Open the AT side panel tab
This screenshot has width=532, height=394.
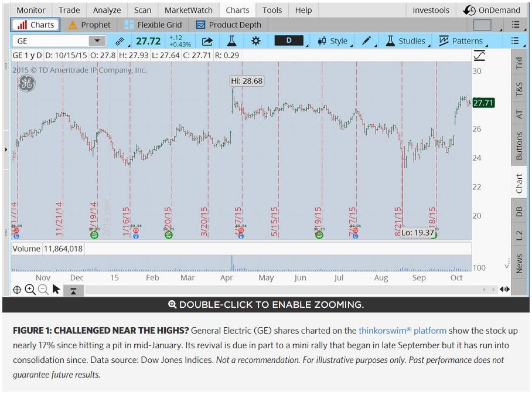click(x=519, y=114)
